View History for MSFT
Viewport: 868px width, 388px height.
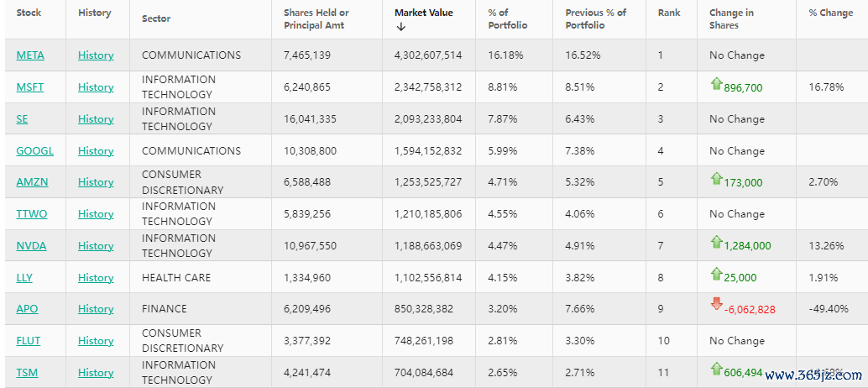pyautogui.click(x=96, y=87)
